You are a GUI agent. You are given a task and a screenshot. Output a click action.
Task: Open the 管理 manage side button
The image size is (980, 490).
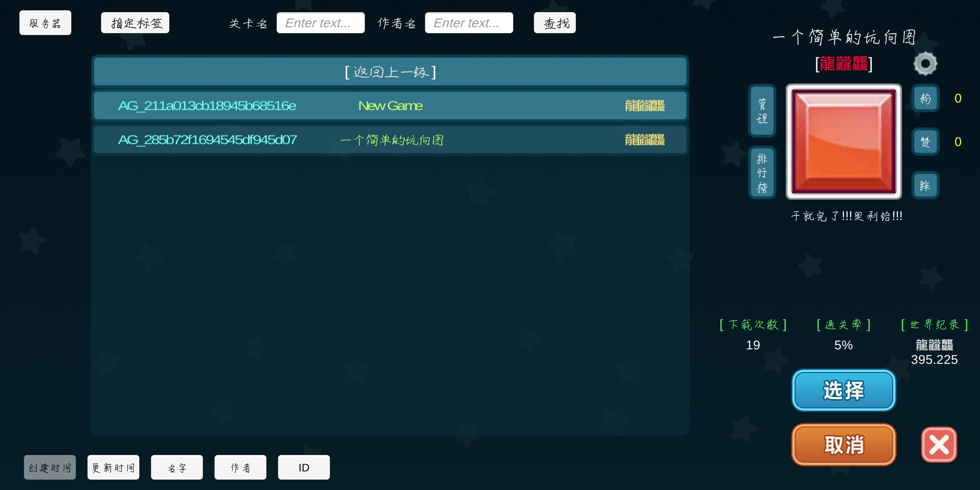(762, 111)
